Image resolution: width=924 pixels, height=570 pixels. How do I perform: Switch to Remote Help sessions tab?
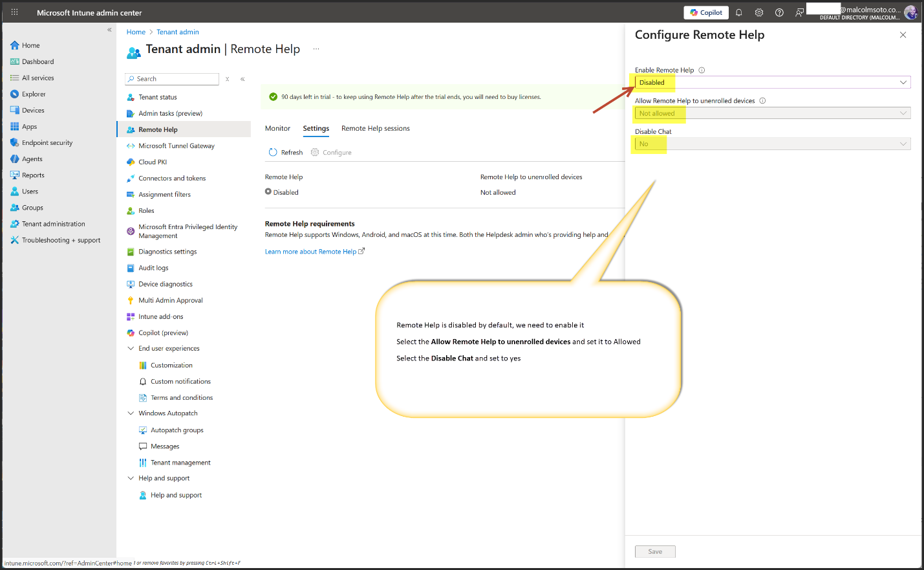(x=375, y=129)
